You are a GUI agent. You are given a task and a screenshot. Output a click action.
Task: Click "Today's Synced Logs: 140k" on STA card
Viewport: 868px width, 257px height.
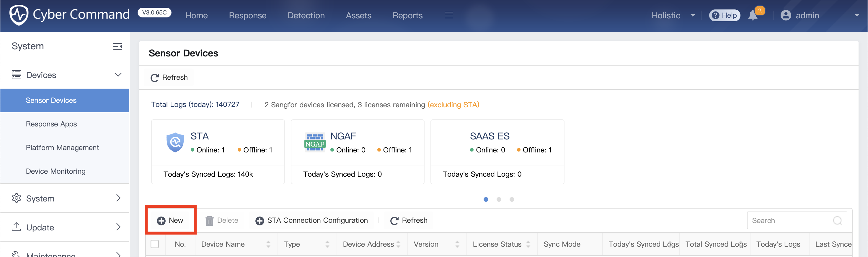click(208, 174)
